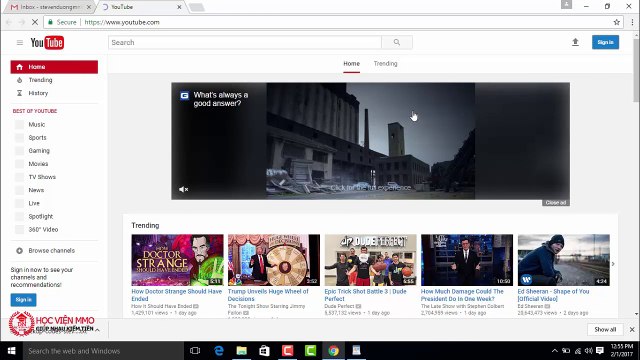Screen dimensions: 640x360
Task: Click the page vertical scrollbar thumb
Action: tap(636, 71)
